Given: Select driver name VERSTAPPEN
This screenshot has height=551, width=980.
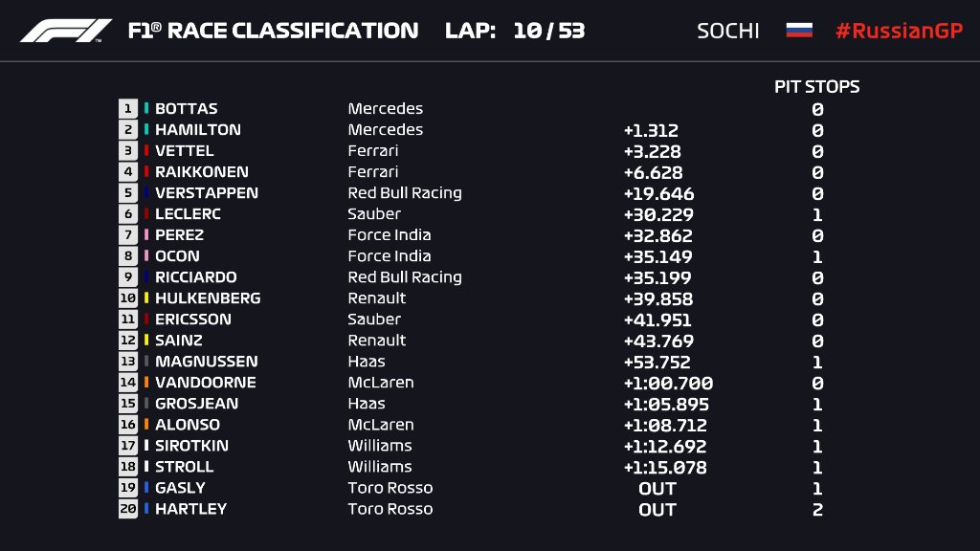Looking at the screenshot, I should pos(207,193).
